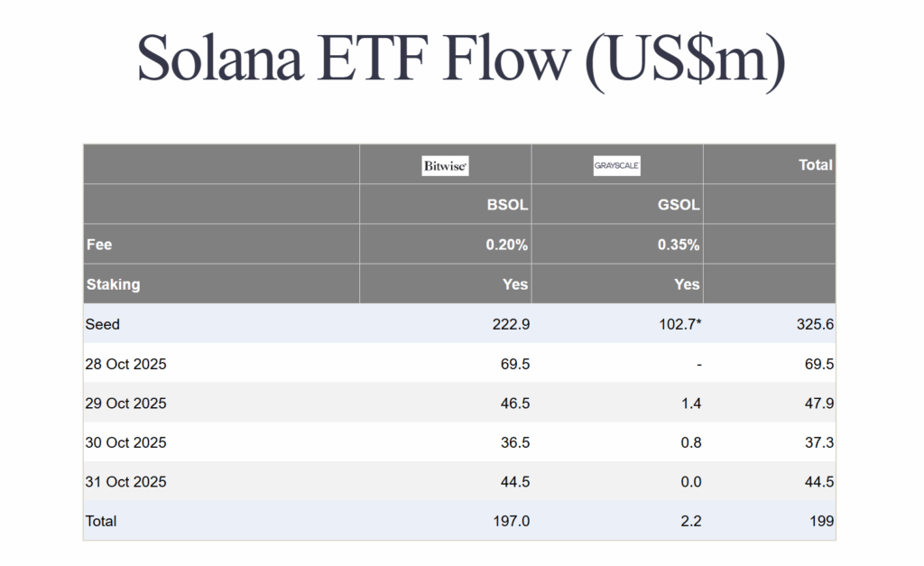This screenshot has width=924, height=566.
Task: Click the Bitwise logo in the header
Action: coord(446,165)
